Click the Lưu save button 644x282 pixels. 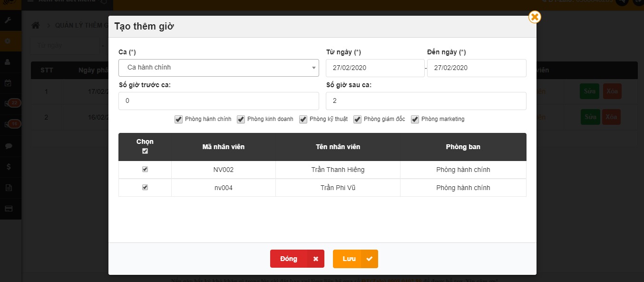pos(355,259)
